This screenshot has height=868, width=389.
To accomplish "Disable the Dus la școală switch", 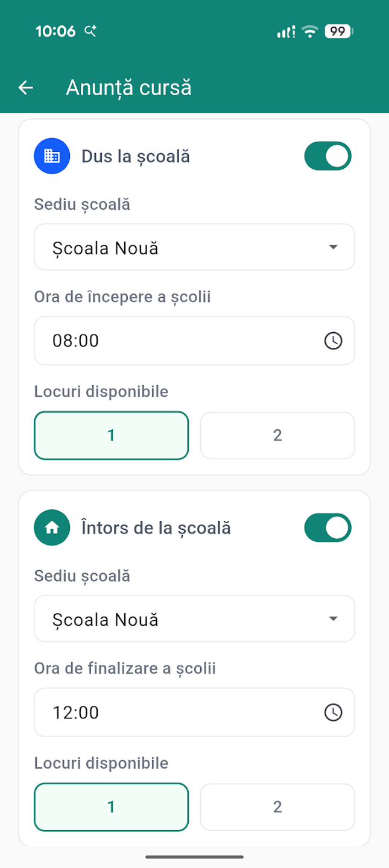I will click(x=327, y=157).
